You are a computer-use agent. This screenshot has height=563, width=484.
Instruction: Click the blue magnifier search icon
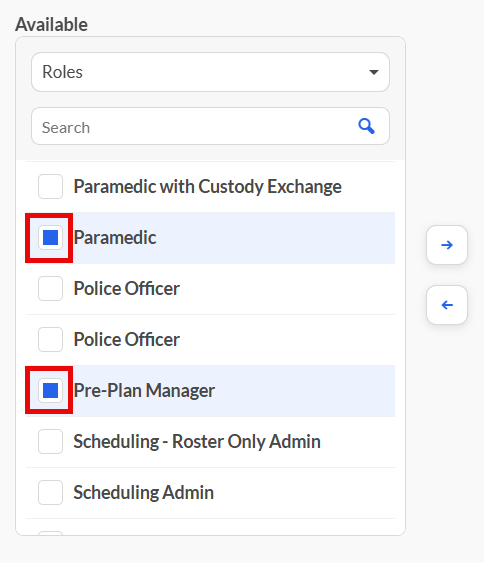(366, 126)
